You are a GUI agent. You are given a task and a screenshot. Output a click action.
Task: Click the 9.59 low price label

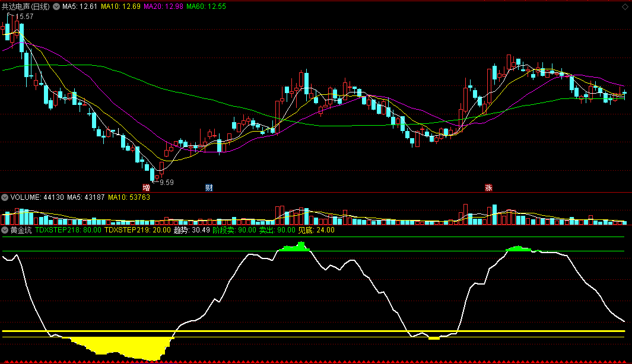tap(167, 183)
